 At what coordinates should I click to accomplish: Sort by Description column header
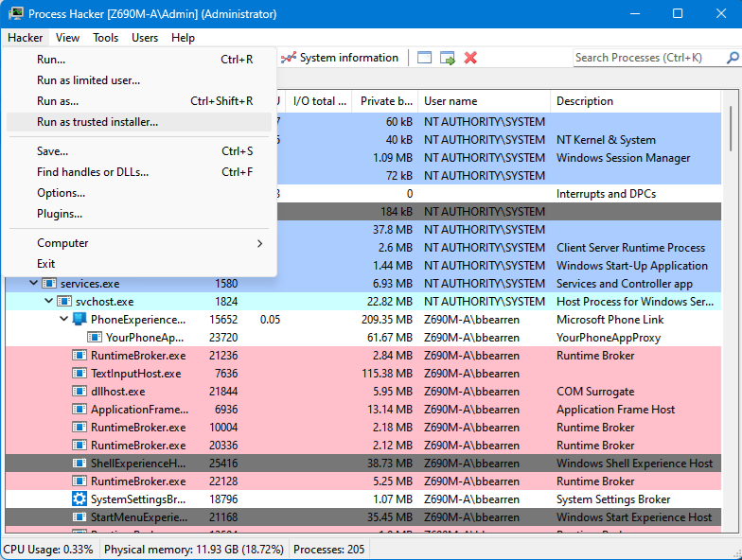coord(636,100)
